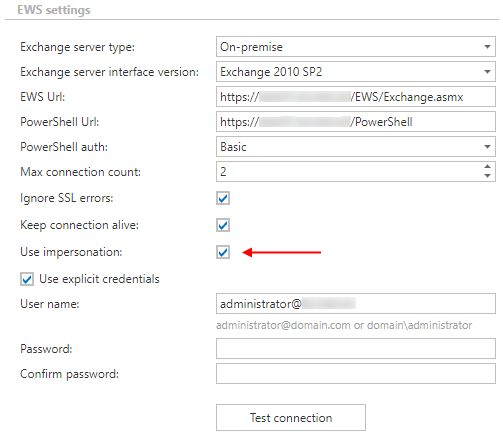Click the EWS Url input field
The height and width of the screenshot is (435, 503).
pos(356,97)
